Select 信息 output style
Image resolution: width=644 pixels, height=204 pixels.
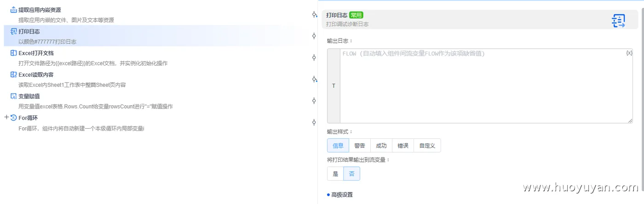click(x=338, y=146)
